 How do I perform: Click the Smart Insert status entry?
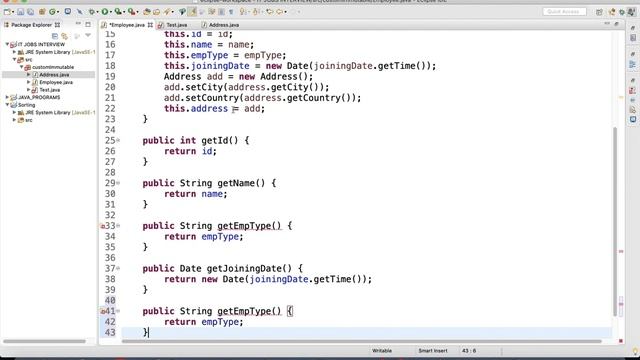pyautogui.click(x=433, y=351)
